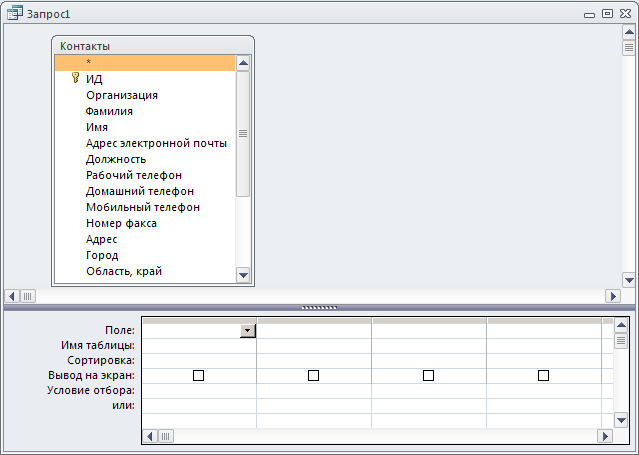Click the Поле cell of third column
The width and height of the screenshot is (639, 455).
429,331
